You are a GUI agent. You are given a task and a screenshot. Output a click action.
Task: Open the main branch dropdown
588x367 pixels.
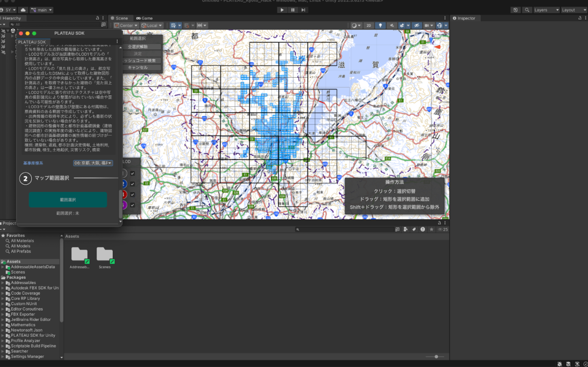41,10
